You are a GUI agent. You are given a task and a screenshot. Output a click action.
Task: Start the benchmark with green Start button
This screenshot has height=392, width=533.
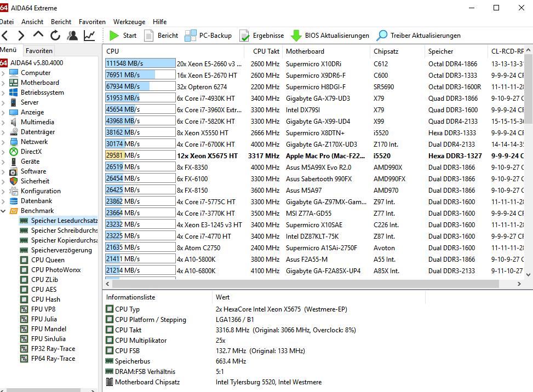tap(123, 36)
